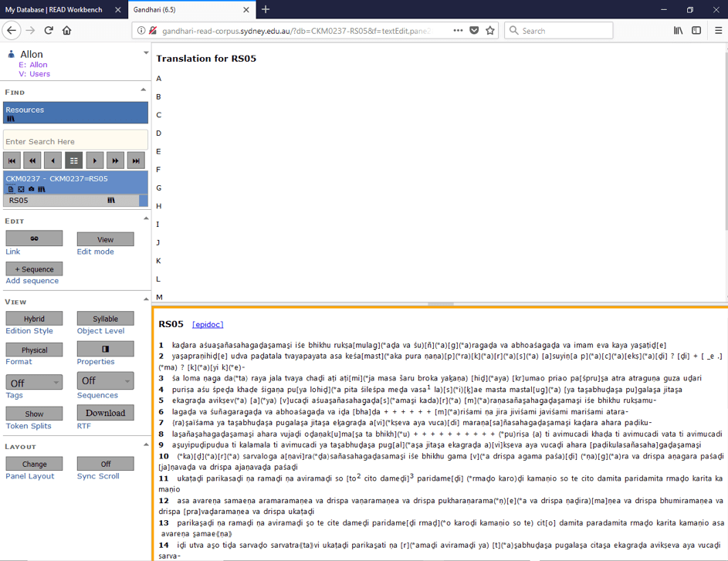Open the Tags dropdown

point(34,382)
